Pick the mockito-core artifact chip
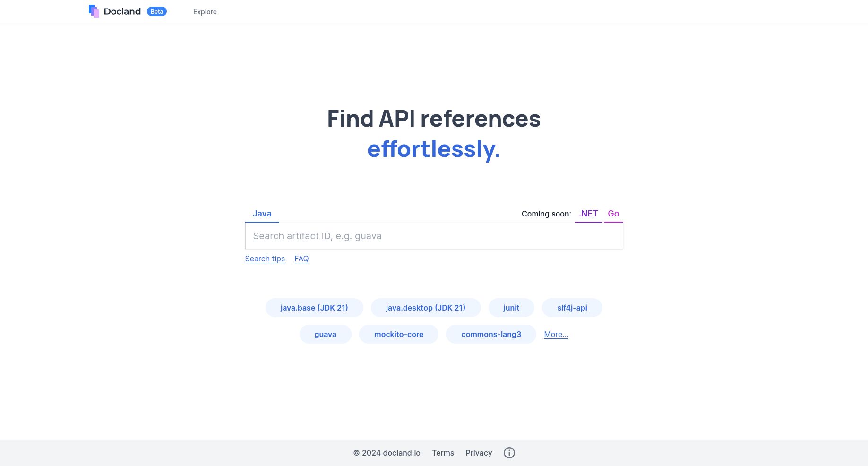This screenshot has height=466, width=868. 398,334
